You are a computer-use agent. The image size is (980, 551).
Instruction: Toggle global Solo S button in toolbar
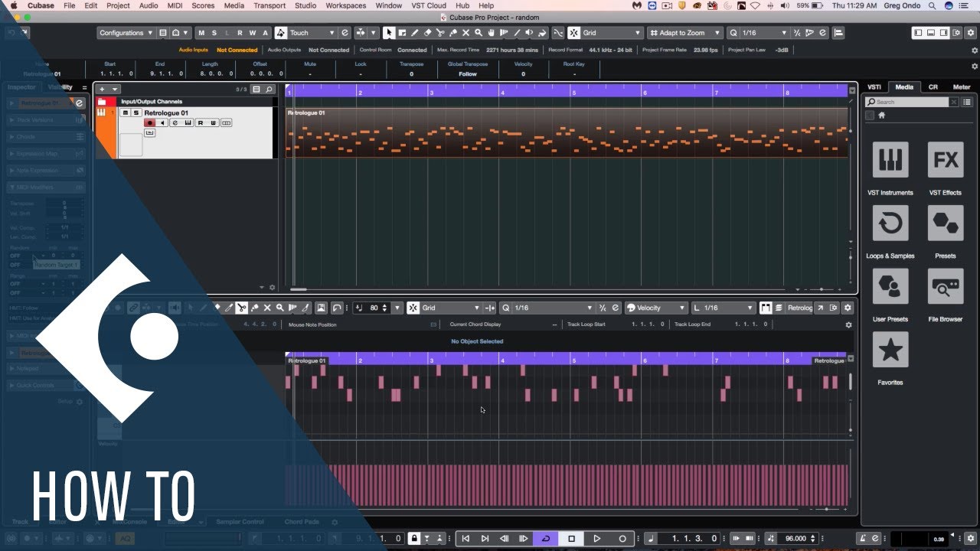pos(214,33)
